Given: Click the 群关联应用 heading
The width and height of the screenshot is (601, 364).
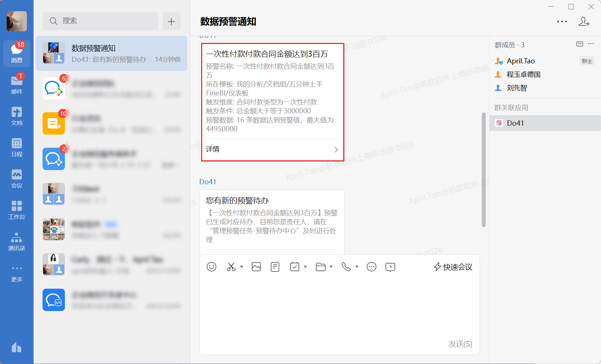Looking at the screenshot, I should 511,108.
